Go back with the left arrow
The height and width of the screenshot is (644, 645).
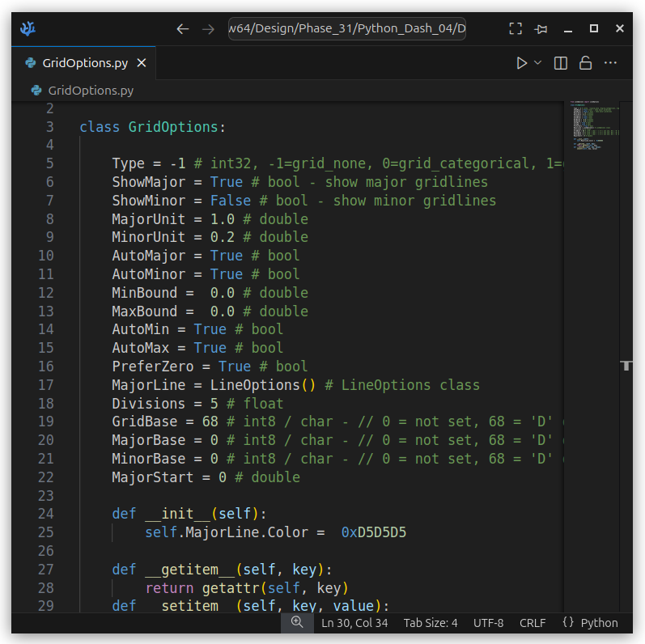pos(183,29)
